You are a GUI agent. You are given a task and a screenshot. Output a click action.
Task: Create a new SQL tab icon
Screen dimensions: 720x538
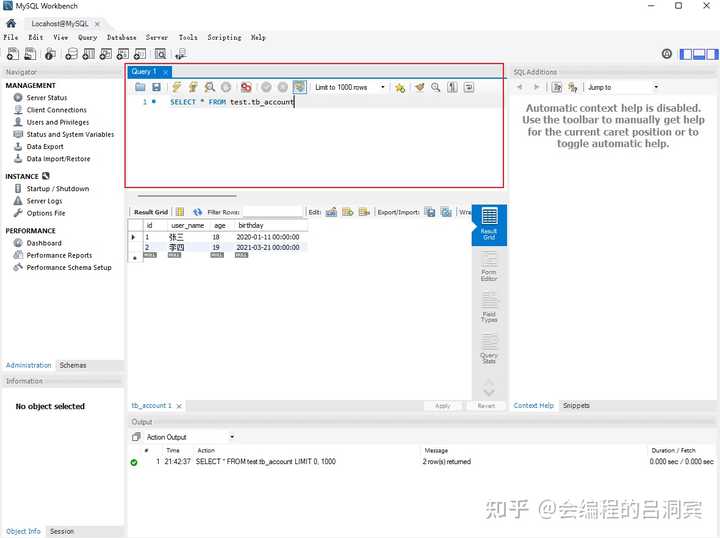13,54
